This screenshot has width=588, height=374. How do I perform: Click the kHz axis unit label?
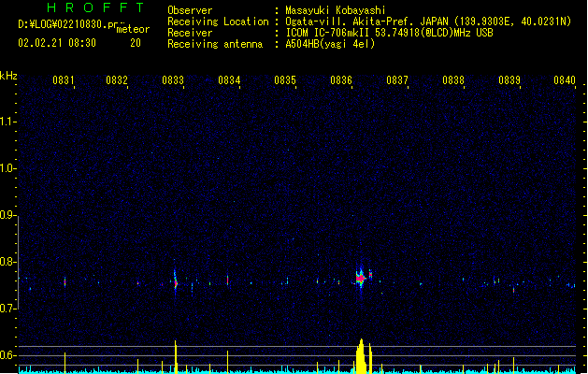click(8, 76)
